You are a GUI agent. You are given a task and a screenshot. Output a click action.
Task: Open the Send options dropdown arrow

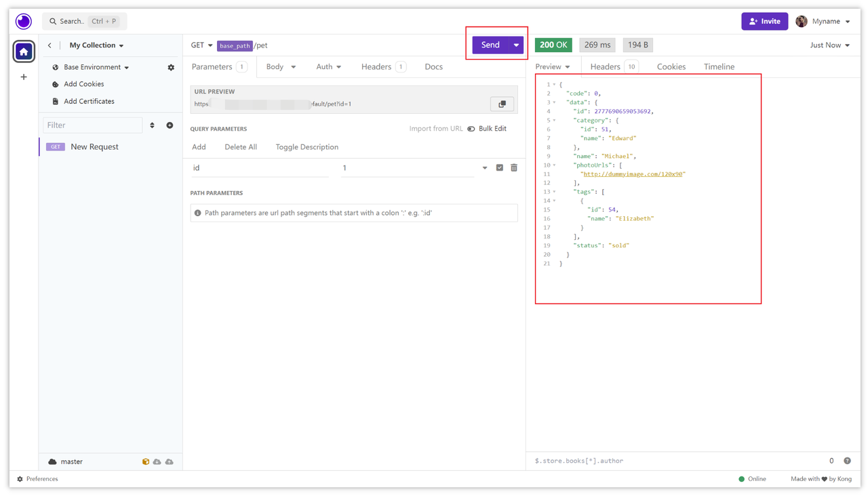tap(516, 45)
